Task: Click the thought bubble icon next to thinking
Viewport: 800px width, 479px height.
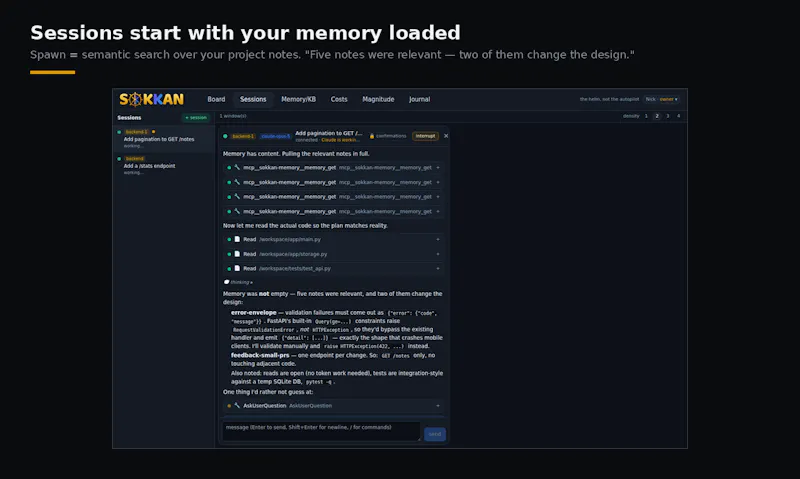Action: [227, 282]
